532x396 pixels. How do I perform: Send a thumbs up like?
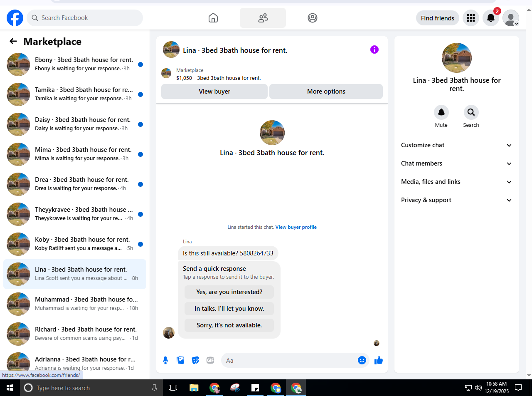coord(378,360)
